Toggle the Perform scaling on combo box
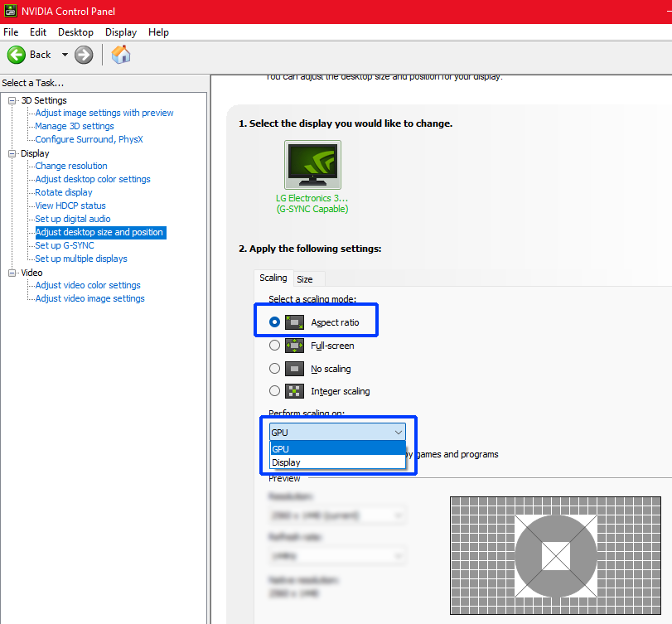Screen dimensions: 672x624 click(x=337, y=432)
